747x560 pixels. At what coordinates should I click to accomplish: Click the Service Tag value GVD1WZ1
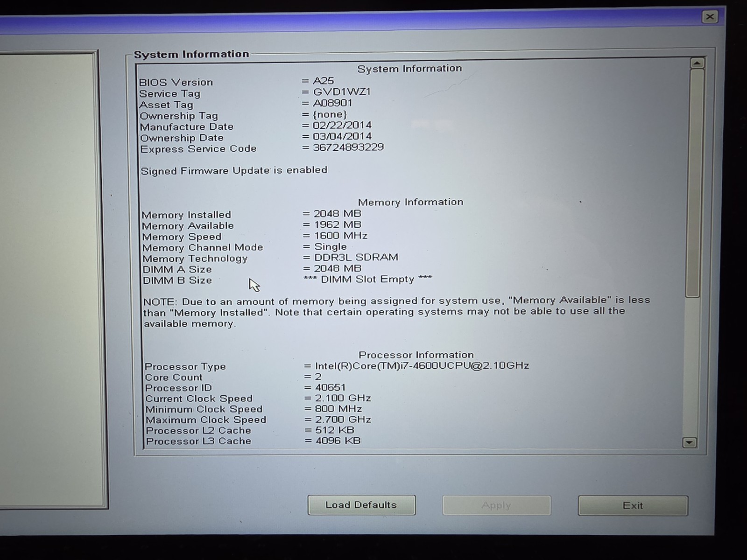point(342,92)
